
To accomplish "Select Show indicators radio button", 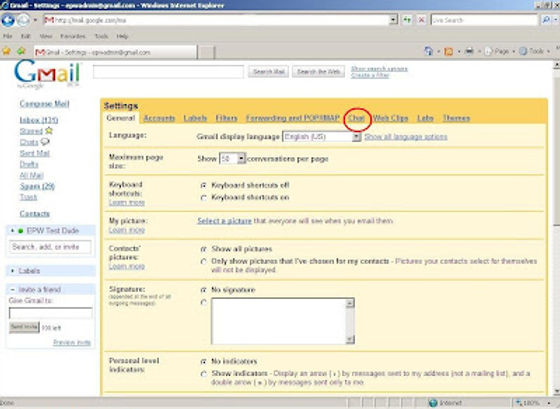I will (204, 374).
